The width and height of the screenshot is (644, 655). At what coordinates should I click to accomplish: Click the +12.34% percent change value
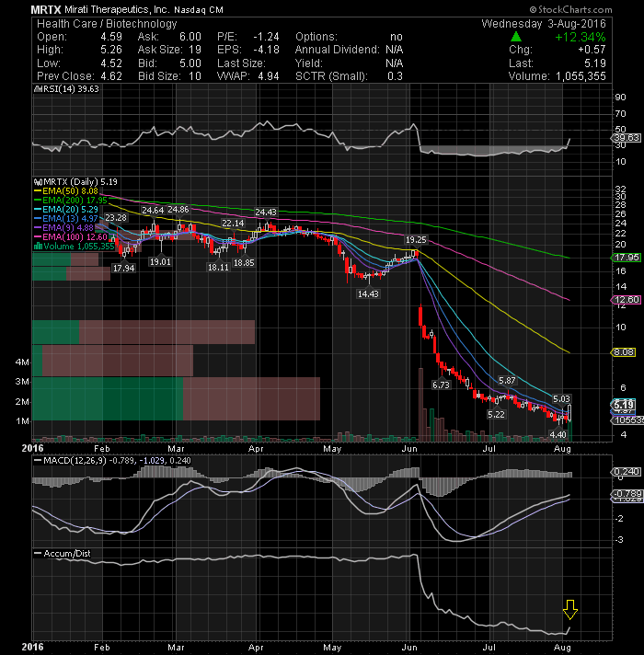581,37
